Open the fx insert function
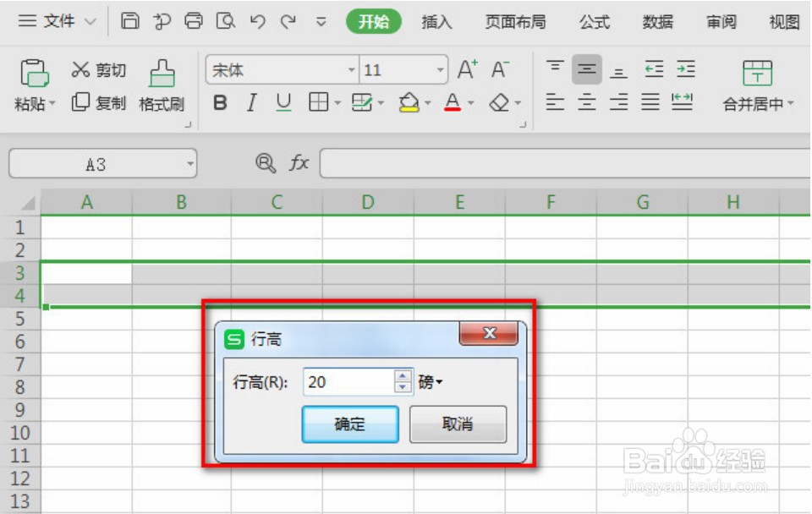 pyautogui.click(x=300, y=162)
